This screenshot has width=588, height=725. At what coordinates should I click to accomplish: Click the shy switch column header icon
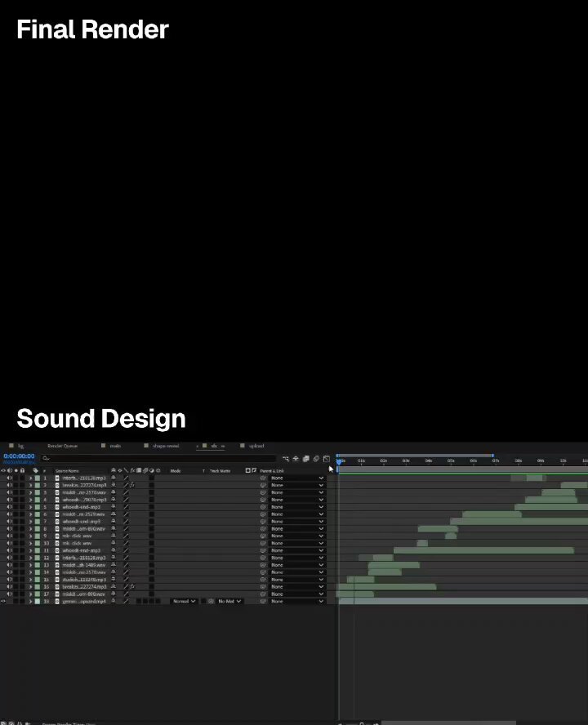click(114, 471)
